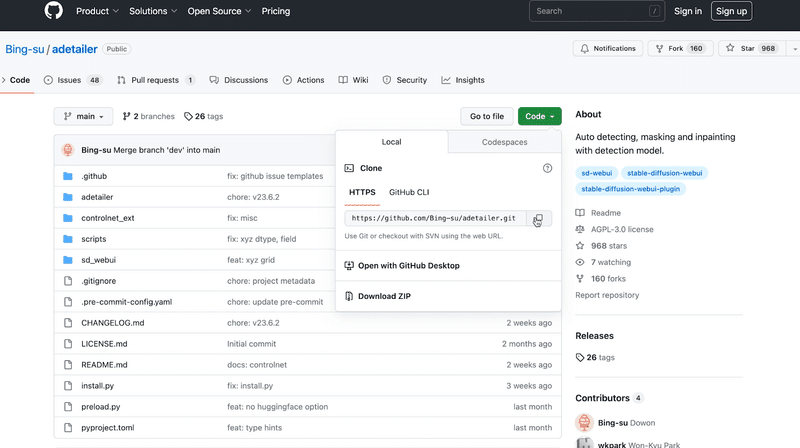Open the main branch selector dropdown
The image size is (800, 448).
click(x=84, y=116)
